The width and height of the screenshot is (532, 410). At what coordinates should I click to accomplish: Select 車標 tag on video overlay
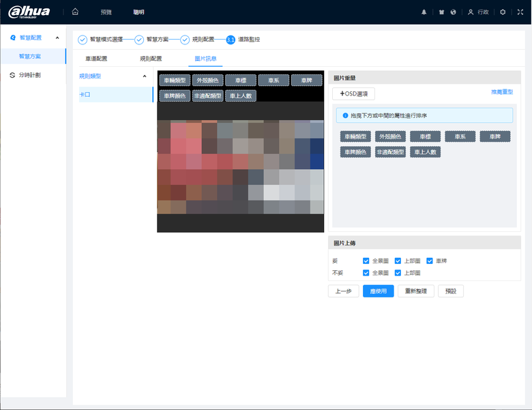(241, 80)
